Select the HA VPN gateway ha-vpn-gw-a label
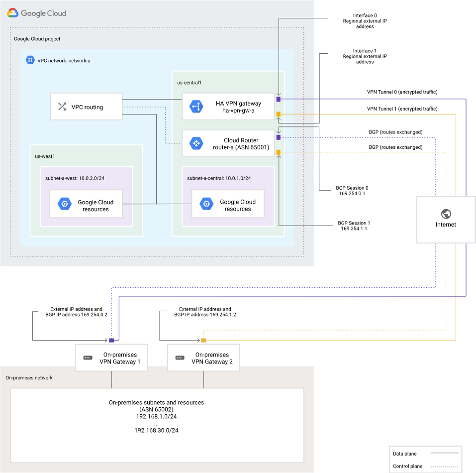Viewport: 476px width, 473px height. point(238,107)
